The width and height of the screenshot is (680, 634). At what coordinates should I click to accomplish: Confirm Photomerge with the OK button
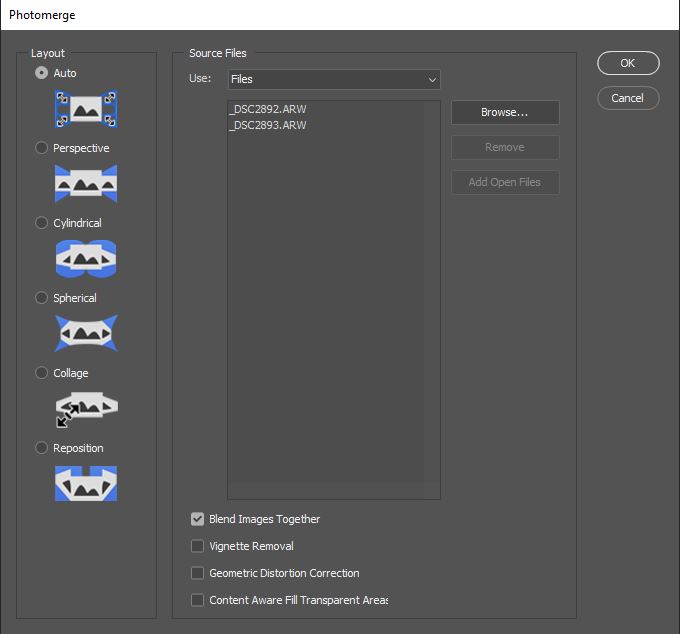coord(628,63)
